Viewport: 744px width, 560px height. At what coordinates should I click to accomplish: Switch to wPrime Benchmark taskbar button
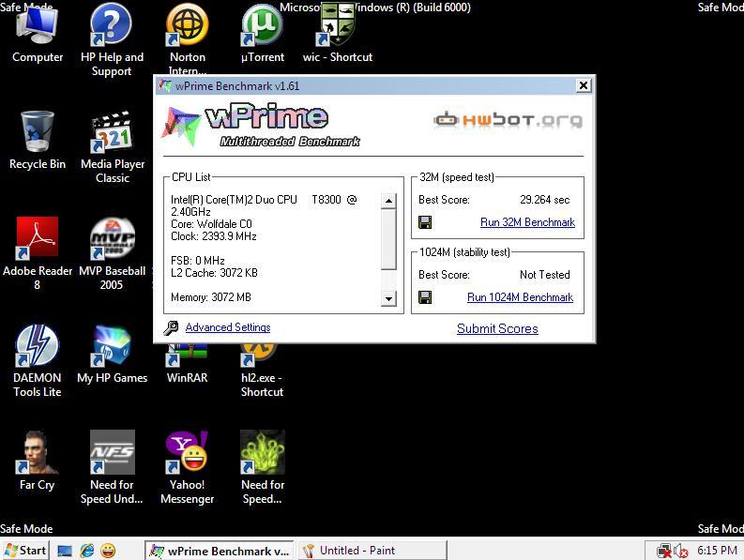220,551
